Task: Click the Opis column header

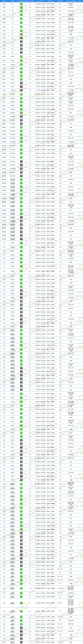Action: (x=80, y=1)
